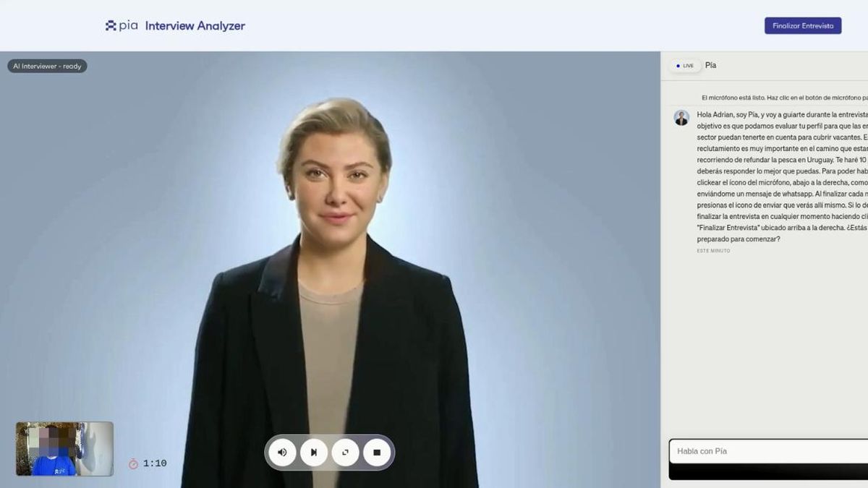Click the Pia logo icon
The height and width of the screenshot is (488, 868).
click(x=111, y=26)
